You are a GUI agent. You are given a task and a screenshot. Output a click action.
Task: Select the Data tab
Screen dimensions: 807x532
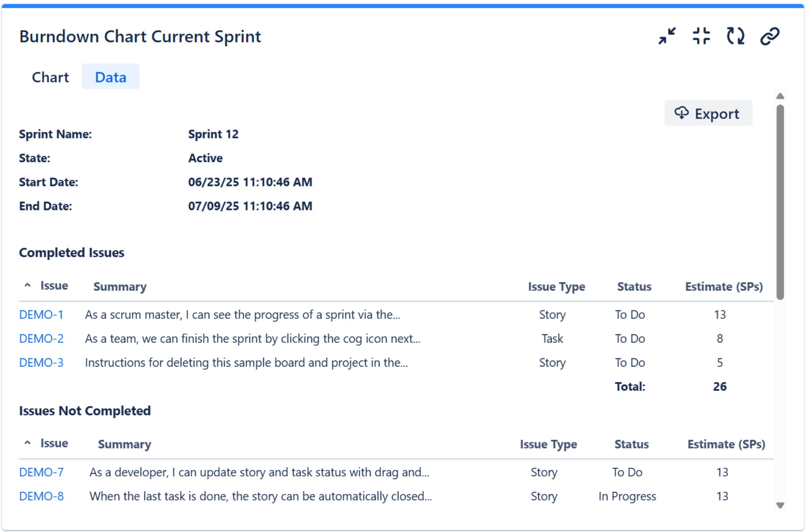tap(111, 77)
